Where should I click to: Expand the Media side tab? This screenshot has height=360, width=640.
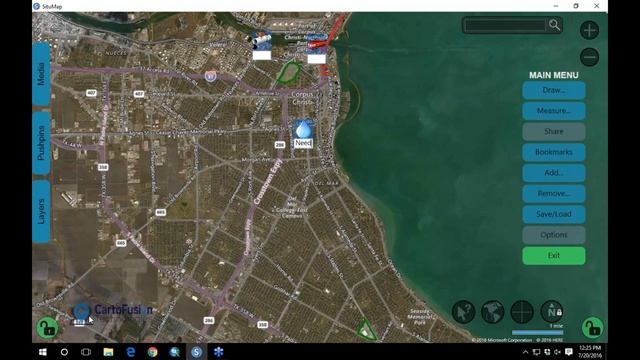(x=41, y=74)
